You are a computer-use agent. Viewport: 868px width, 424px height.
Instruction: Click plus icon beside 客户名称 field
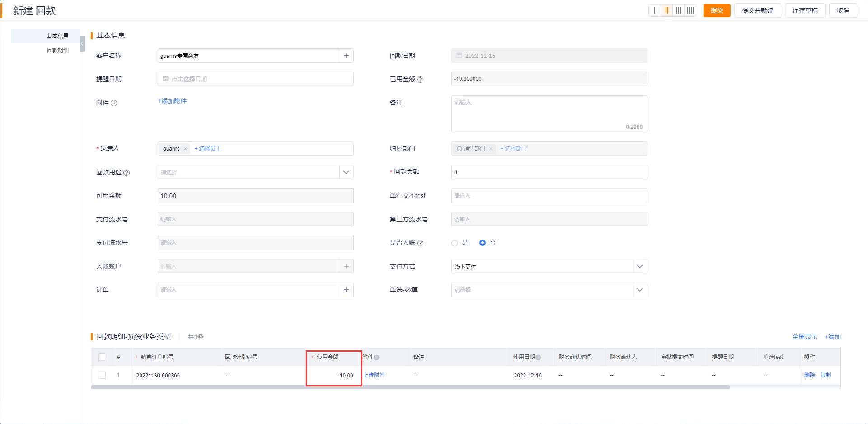pyautogui.click(x=346, y=56)
